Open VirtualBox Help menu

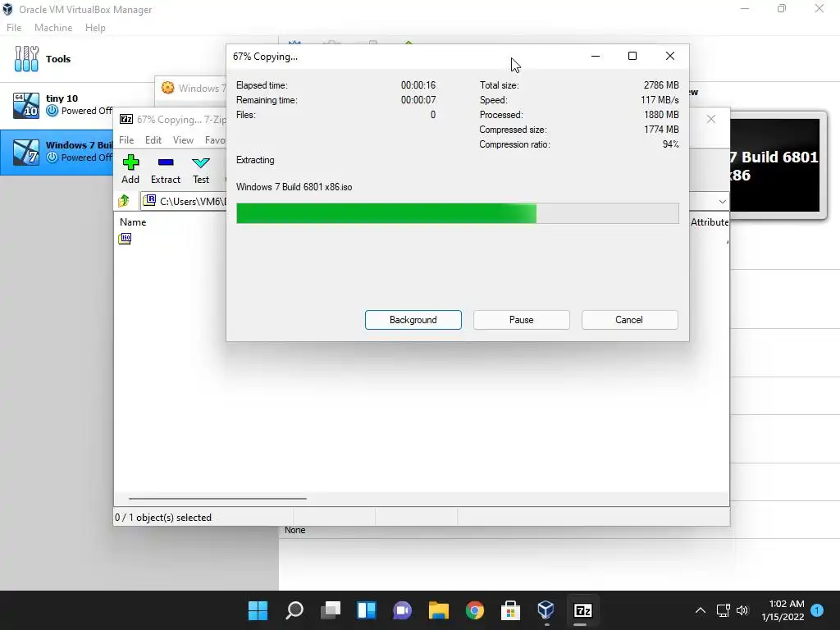[x=95, y=28]
